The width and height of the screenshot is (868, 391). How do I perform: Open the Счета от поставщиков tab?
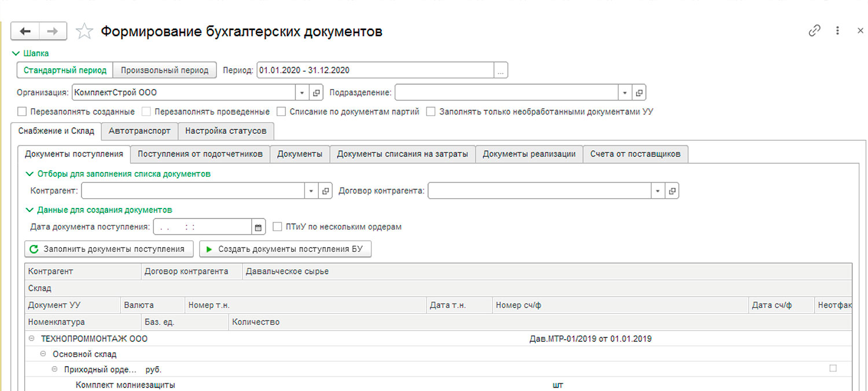635,154
